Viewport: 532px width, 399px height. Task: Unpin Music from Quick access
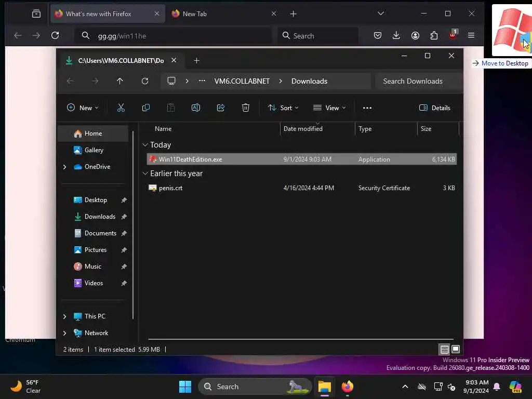pos(124,267)
